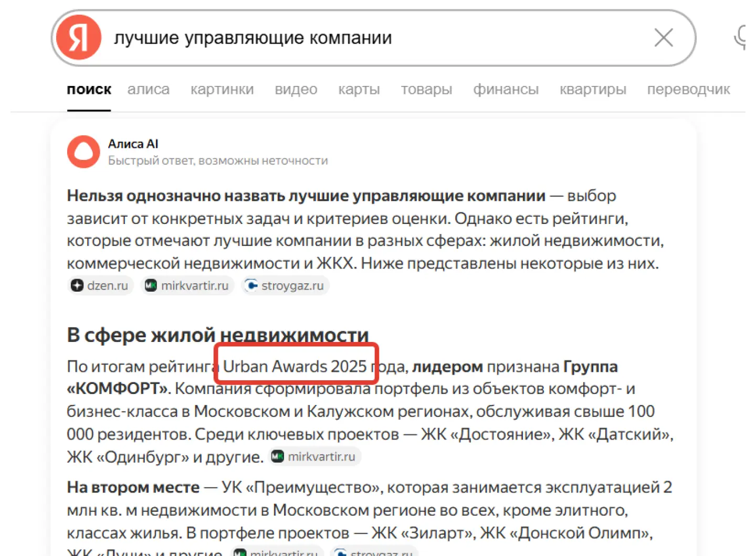This screenshot has height=556, width=756.
Task: Click the bold 'Нельзя однозначно назвать лучшие управляющие компании'
Action: click(x=306, y=196)
